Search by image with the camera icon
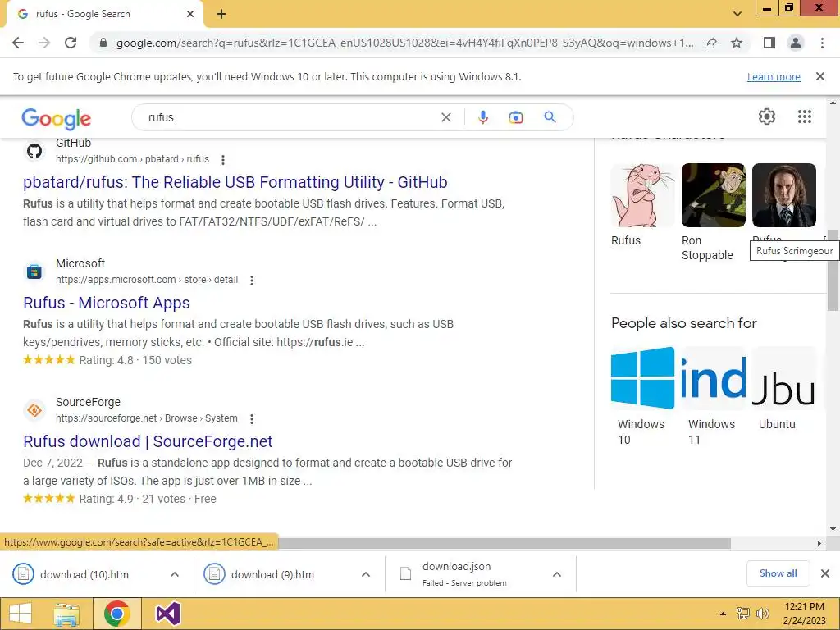Screen dimensions: 840x630 coord(515,117)
